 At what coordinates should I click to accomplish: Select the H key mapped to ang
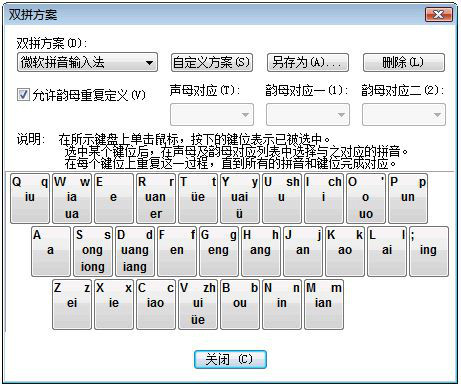point(261,251)
